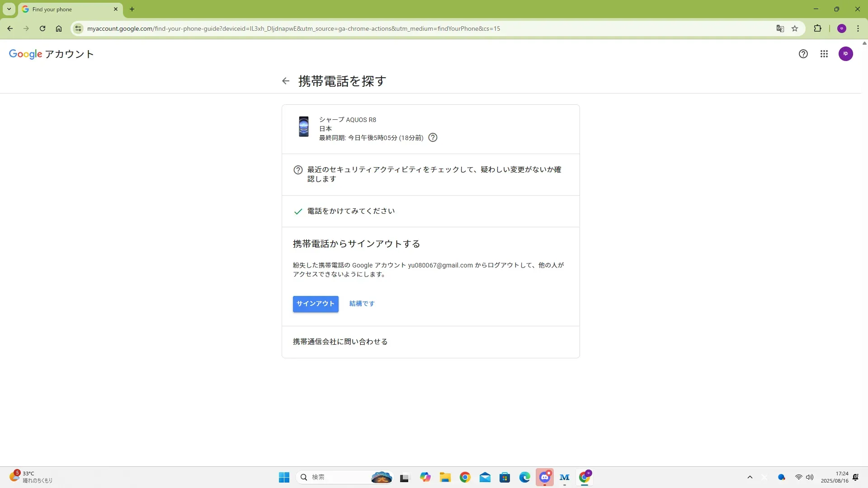868x488 pixels.
Task: Bookmark this page with the star icon
Action: 795,28
